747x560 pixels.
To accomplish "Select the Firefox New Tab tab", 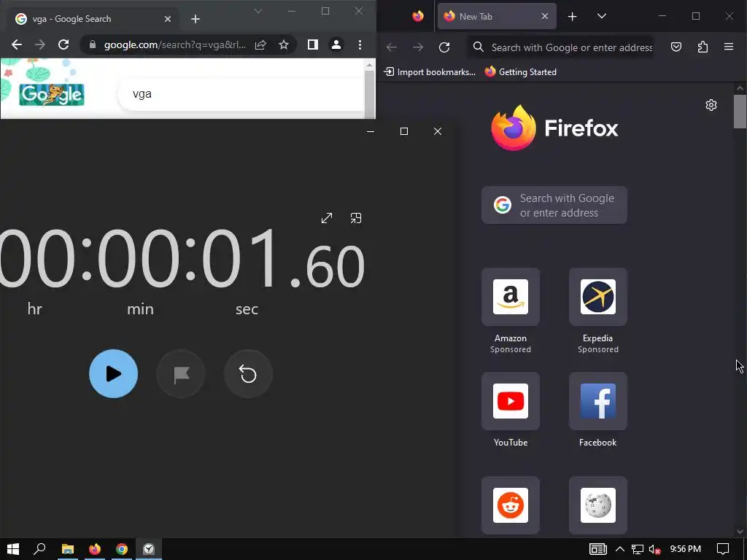I will point(497,16).
